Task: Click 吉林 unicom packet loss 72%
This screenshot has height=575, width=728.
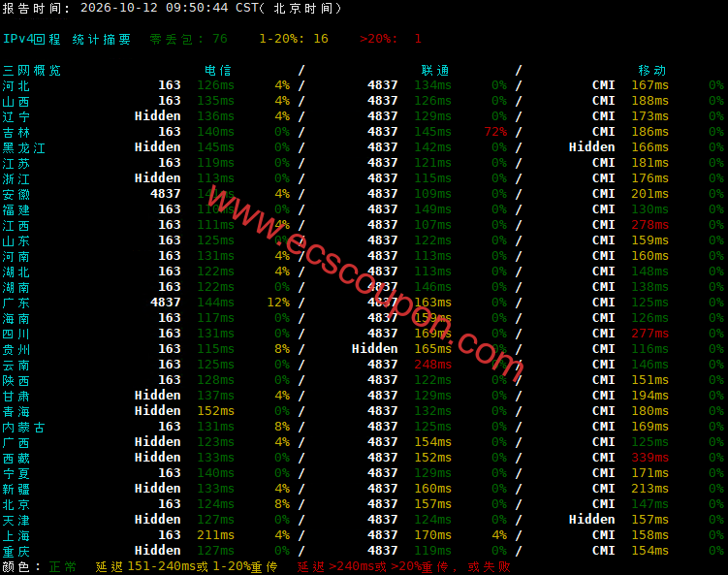Action: point(495,132)
